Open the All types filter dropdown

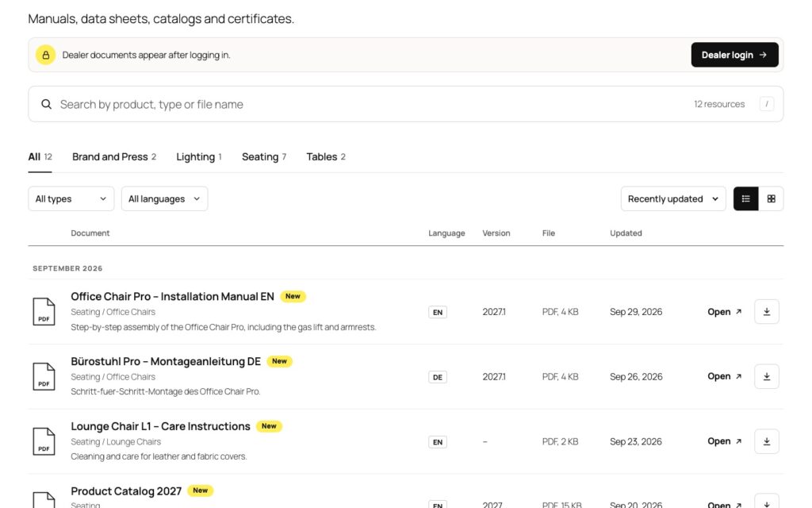pos(71,198)
